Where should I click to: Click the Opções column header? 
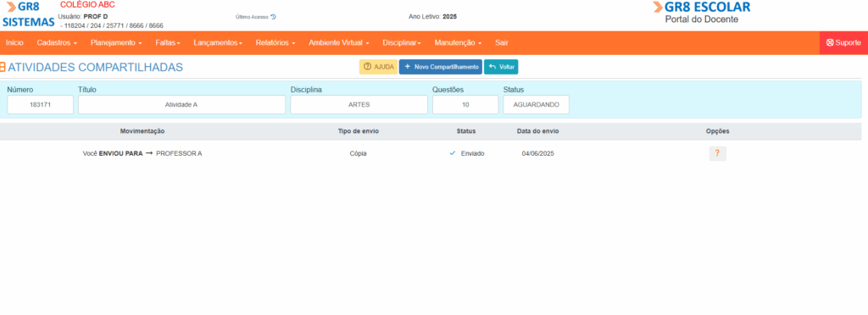[x=717, y=131]
